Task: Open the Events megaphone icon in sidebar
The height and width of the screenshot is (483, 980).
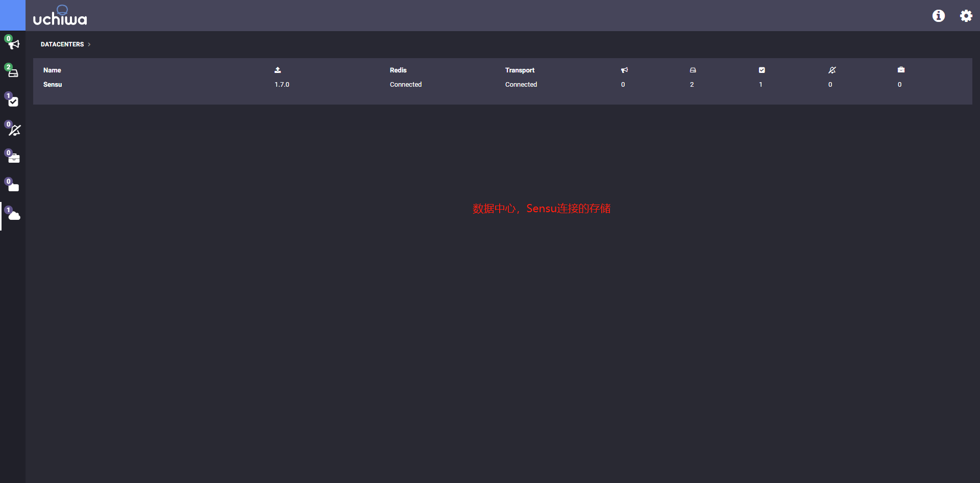Action: (x=13, y=43)
